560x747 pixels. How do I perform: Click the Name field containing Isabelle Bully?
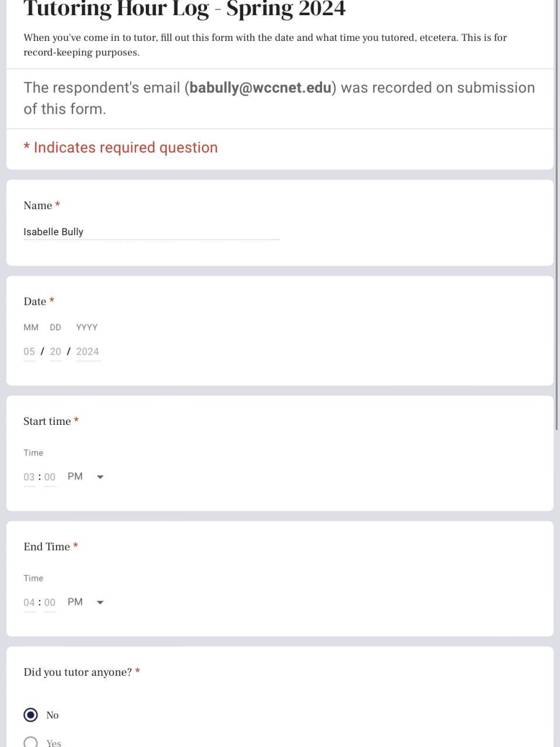coord(151,232)
